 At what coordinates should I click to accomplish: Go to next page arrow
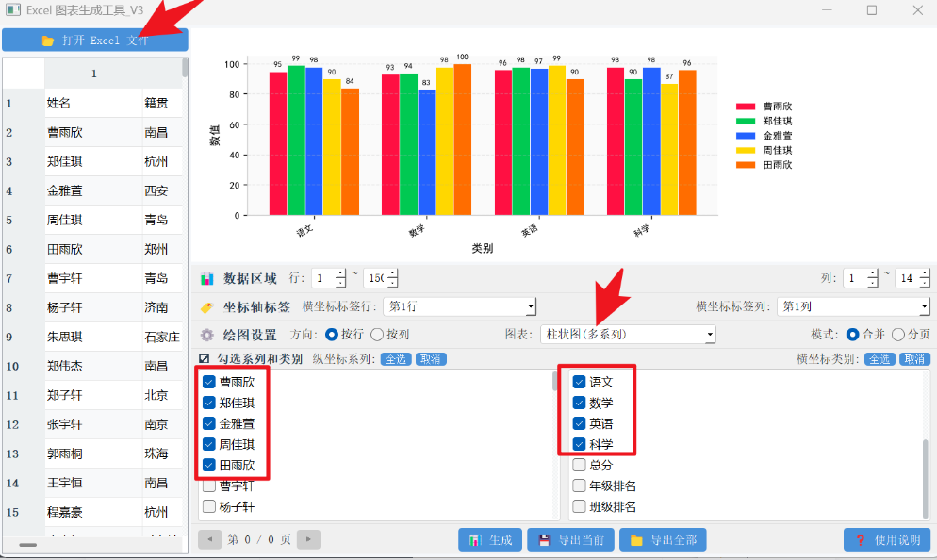[308, 539]
